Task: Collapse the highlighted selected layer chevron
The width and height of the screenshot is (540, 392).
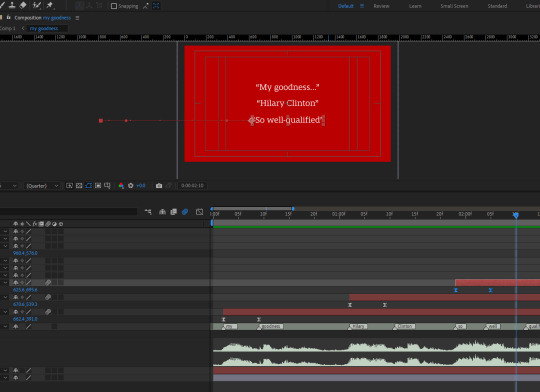Action: (x=5, y=282)
